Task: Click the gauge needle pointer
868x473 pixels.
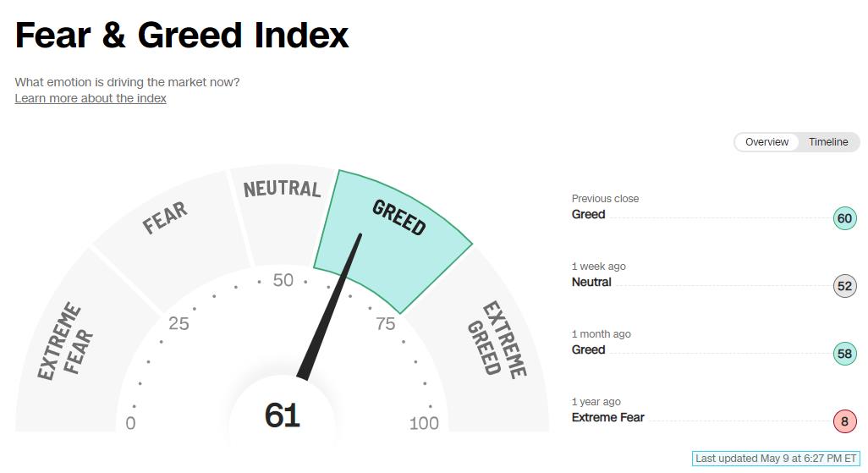Action: [x=331, y=305]
